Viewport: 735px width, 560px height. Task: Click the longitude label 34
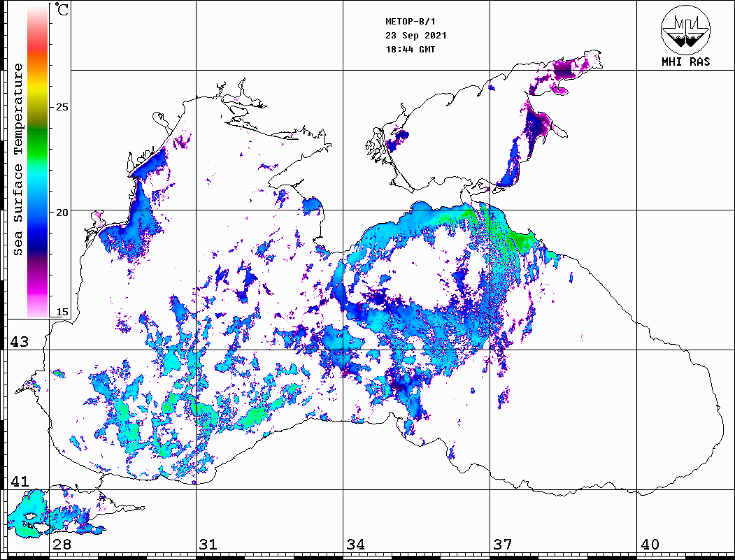[355, 544]
